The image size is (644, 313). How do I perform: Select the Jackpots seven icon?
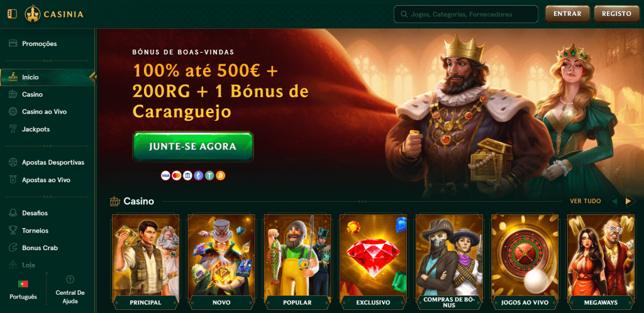13,129
